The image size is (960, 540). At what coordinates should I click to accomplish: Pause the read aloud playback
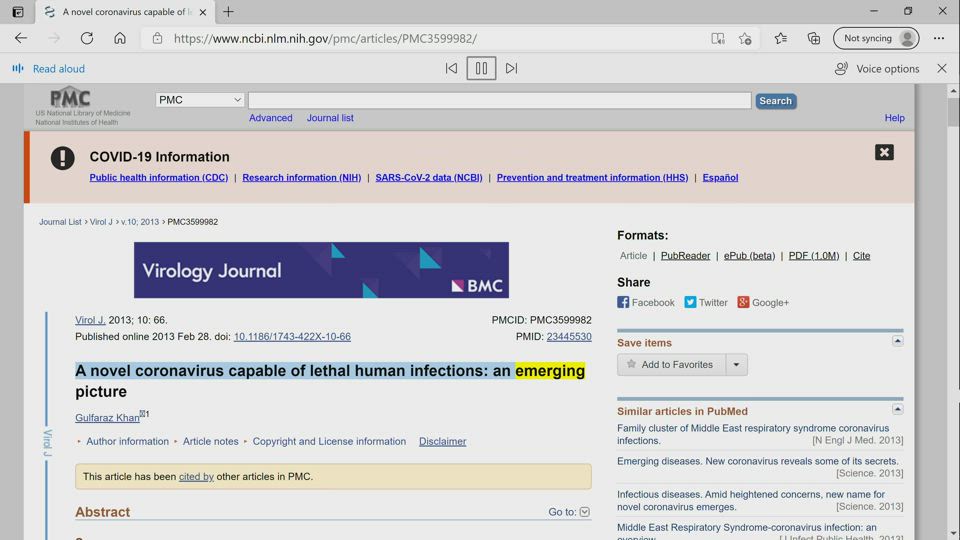(x=481, y=68)
